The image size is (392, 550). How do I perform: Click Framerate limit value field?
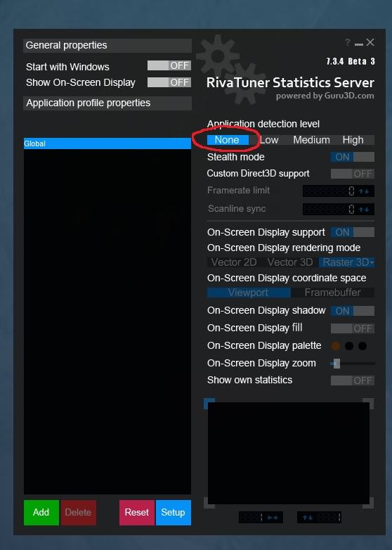[x=329, y=191]
